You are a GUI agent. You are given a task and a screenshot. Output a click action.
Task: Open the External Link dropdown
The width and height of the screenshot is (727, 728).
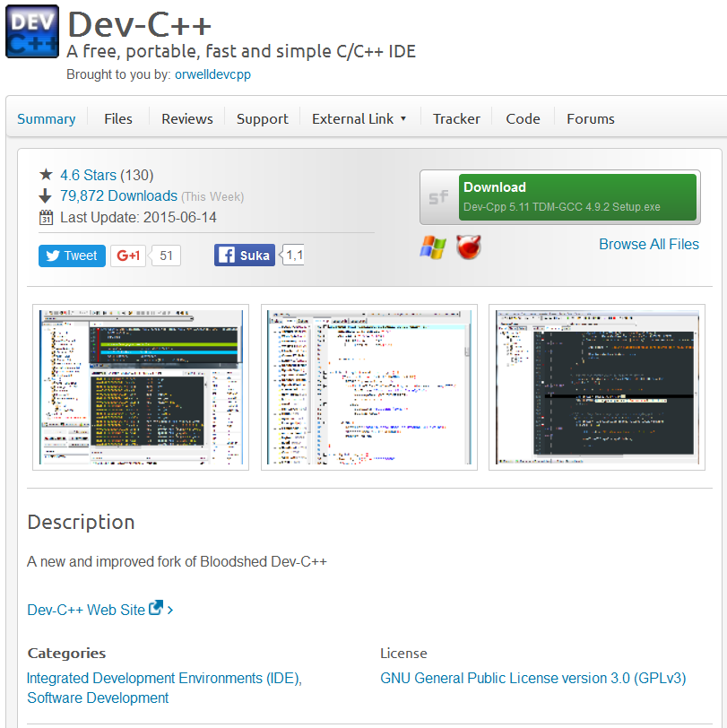click(358, 117)
